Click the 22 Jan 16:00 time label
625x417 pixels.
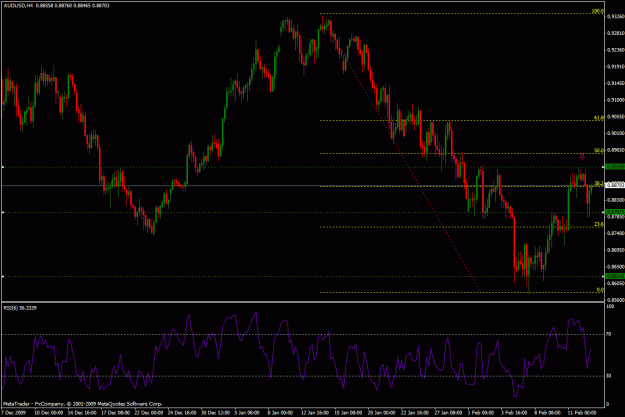click(415, 413)
